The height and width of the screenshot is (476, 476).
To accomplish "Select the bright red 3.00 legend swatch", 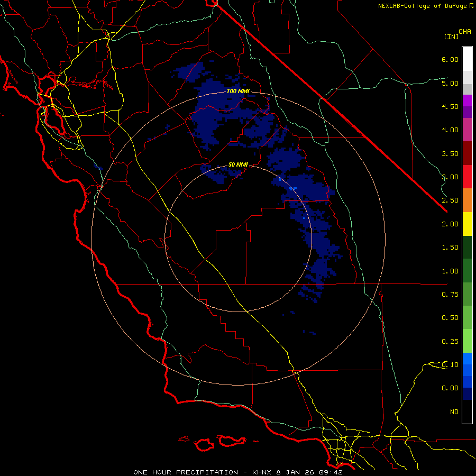I will point(467,177).
